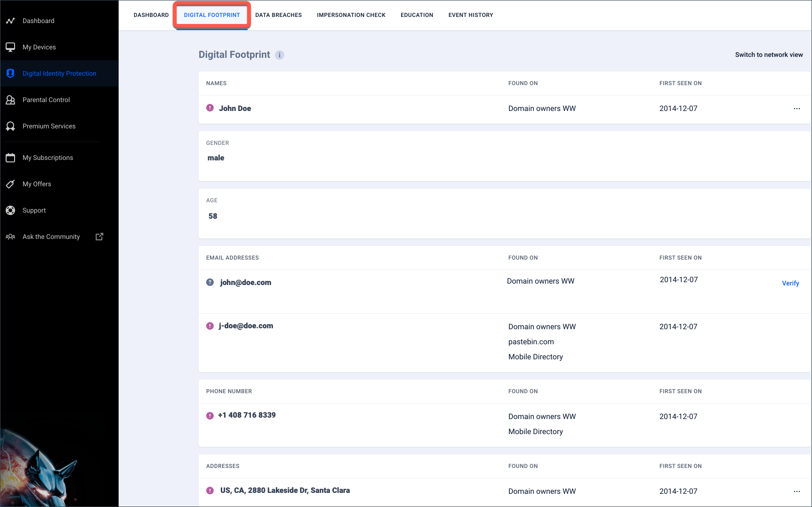This screenshot has width=812, height=507.
Task: Click the gender value male
Action: [x=216, y=158]
